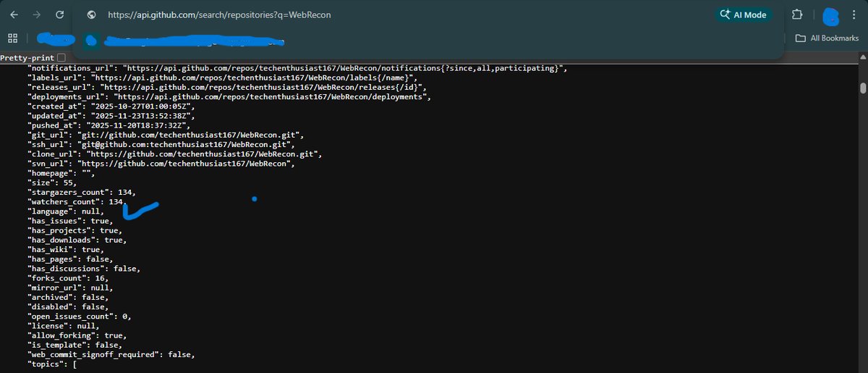Click the "clone_url" line
This screenshot has width=868, height=373.
[x=174, y=154]
